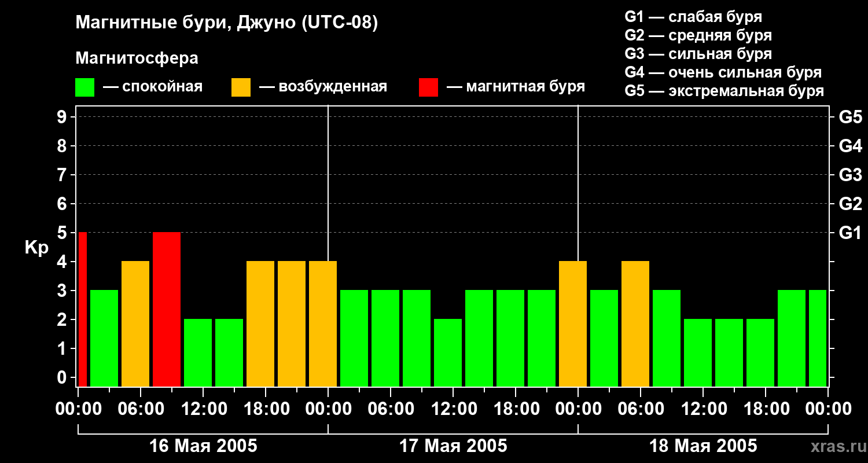Image resolution: width=868 pixels, height=463 pixels.
Task: Click the green 'спокойная' legend swatch
Action: [x=84, y=87]
